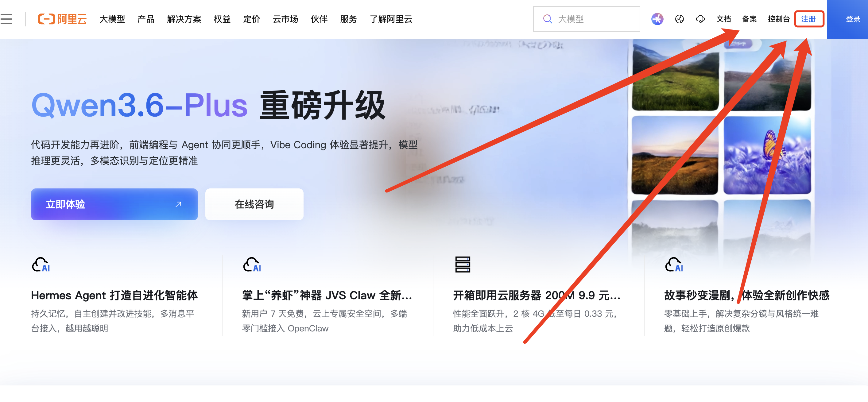Open the AI assistant gradient star icon

[x=657, y=19]
